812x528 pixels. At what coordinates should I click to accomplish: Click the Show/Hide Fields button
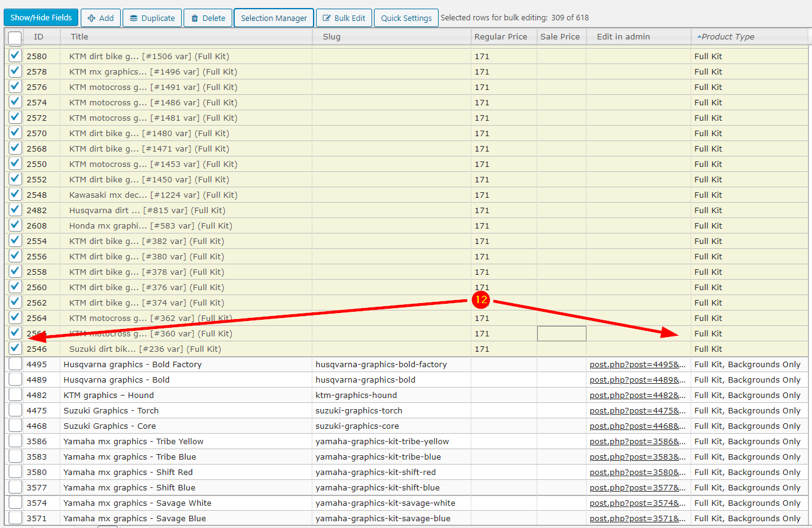(x=41, y=18)
